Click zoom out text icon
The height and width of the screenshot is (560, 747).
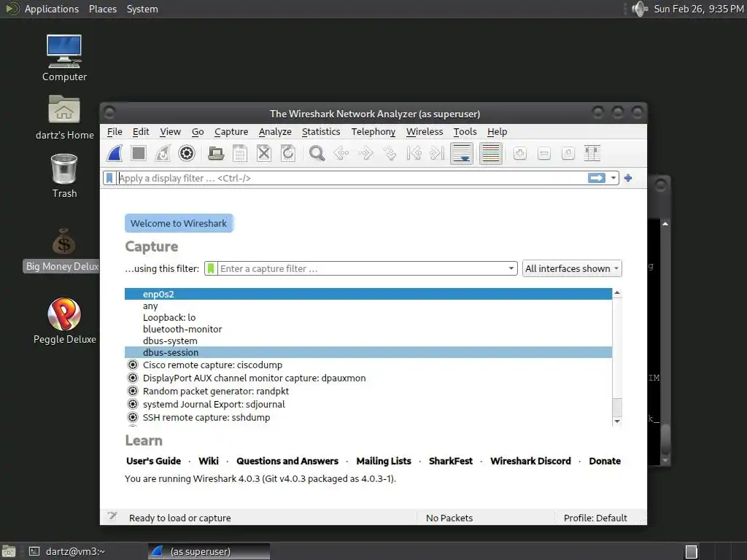(544, 153)
